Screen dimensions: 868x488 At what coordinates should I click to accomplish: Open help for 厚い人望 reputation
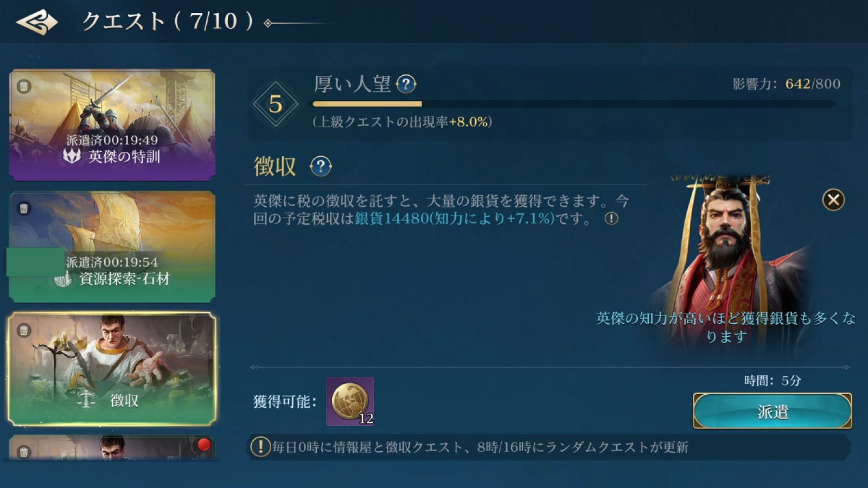(406, 84)
